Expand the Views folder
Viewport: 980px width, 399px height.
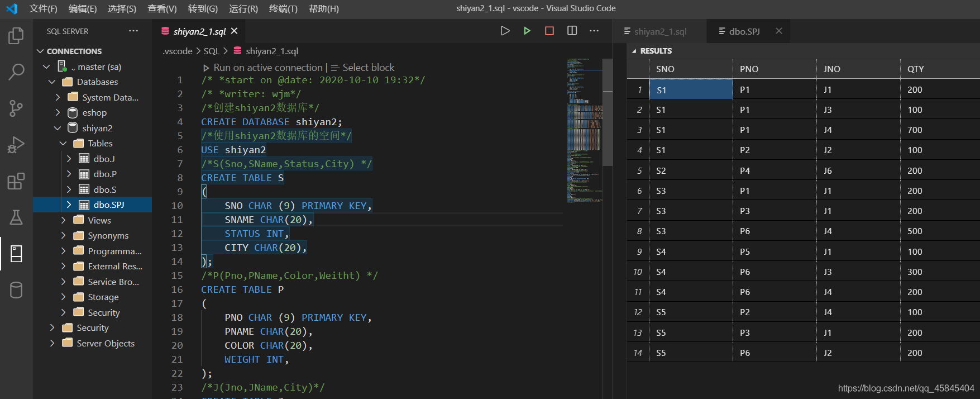point(64,220)
